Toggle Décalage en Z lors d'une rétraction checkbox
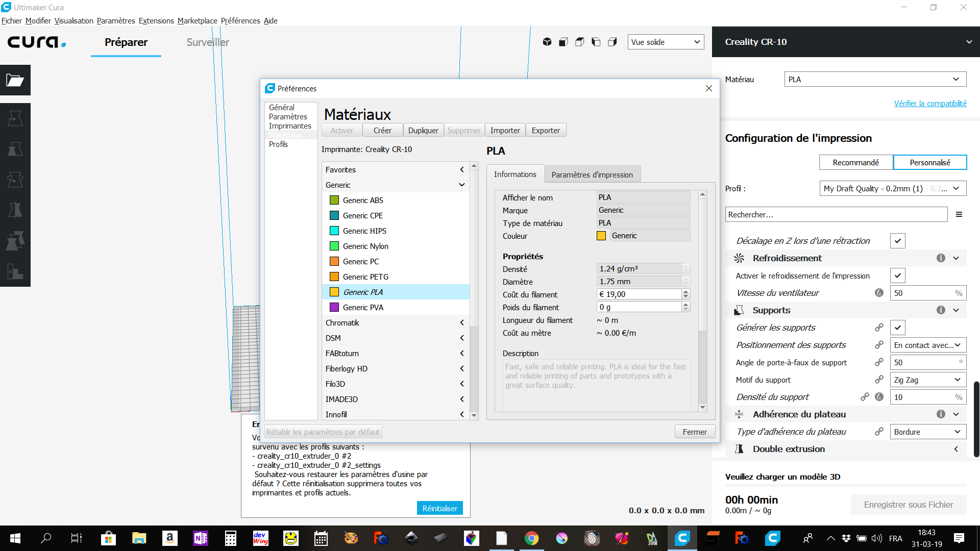The height and width of the screenshot is (551, 980). [897, 241]
